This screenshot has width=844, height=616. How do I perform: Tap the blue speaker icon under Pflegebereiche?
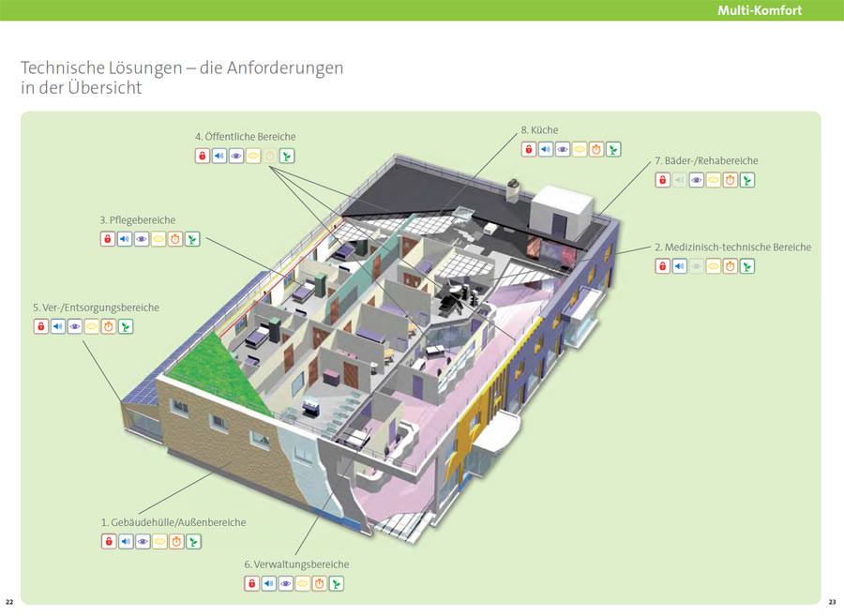pos(125,239)
